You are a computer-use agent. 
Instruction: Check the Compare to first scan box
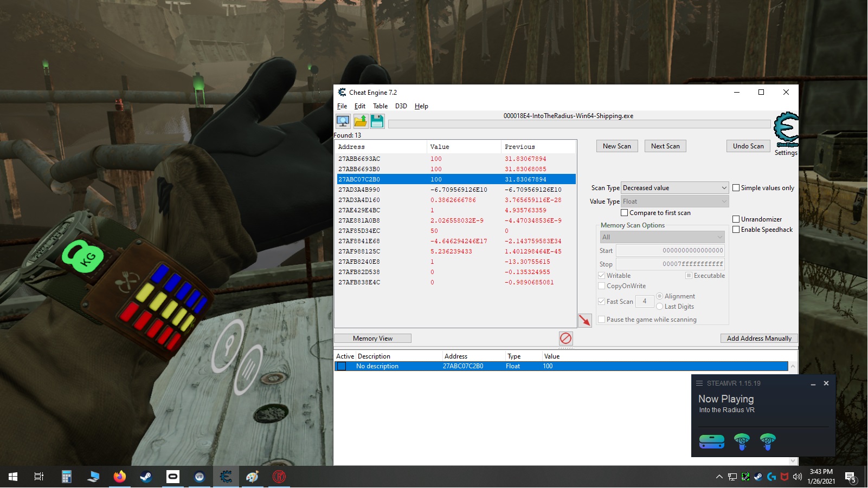pyautogui.click(x=624, y=213)
